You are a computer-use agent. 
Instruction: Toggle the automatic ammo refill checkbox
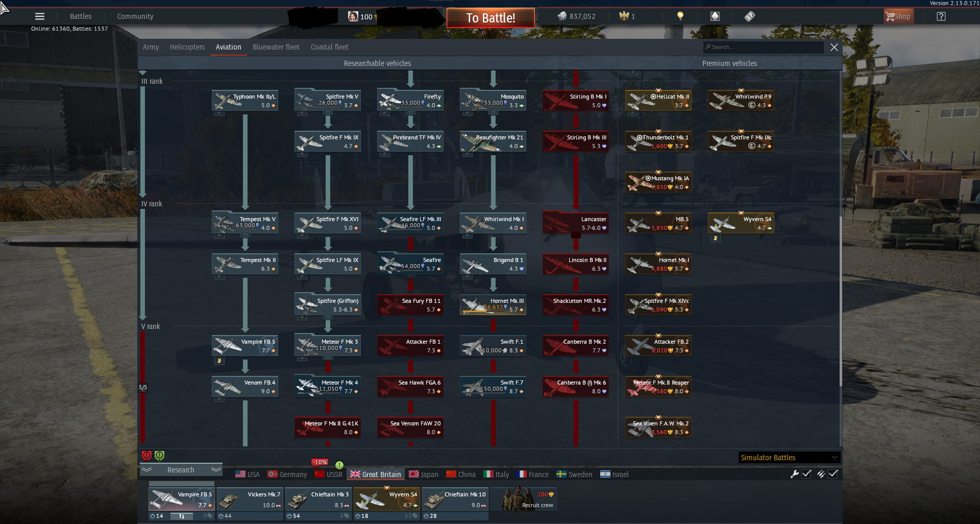833,474
